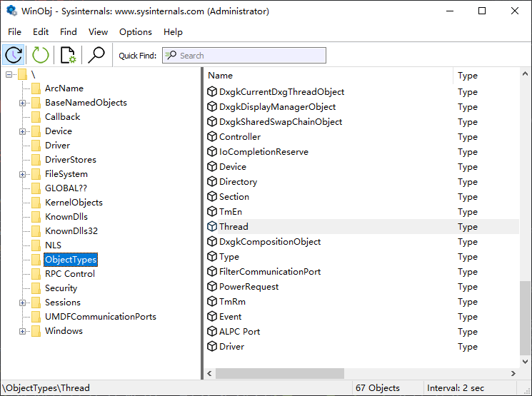532x396 pixels.
Task: Open the Properties document-gear toolbar icon
Action: tap(69, 55)
